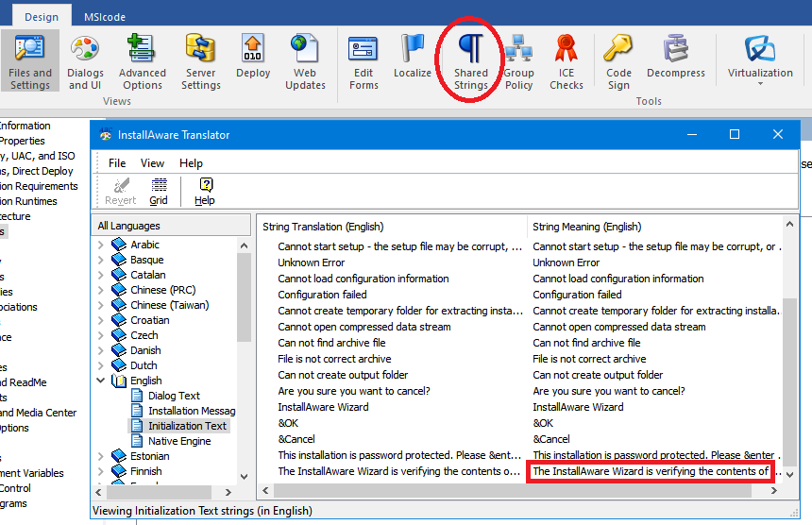
Task: Open Advanced Options view
Action: (x=143, y=61)
